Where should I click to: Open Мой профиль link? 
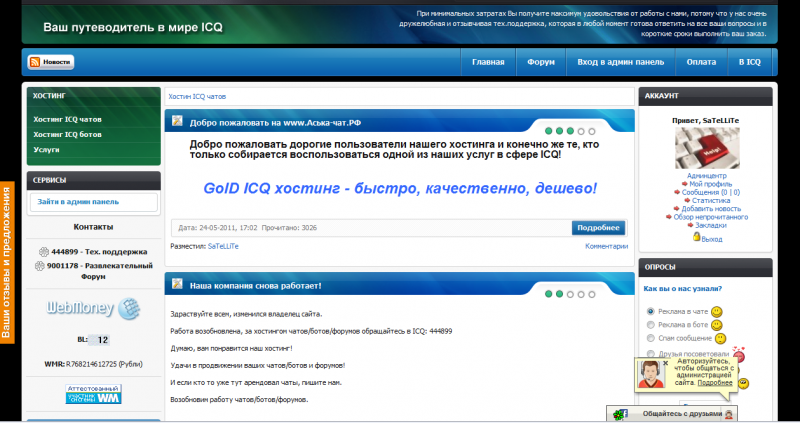[x=710, y=184]
